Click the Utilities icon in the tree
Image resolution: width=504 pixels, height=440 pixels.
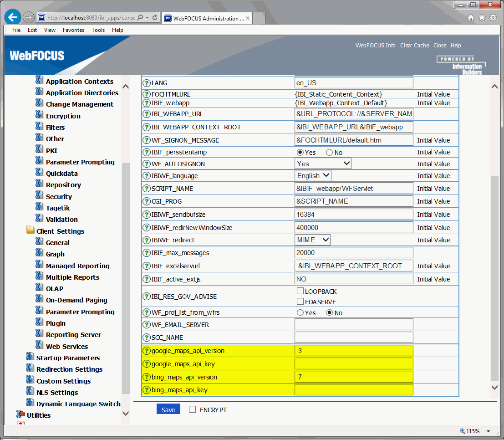point(20,414)
